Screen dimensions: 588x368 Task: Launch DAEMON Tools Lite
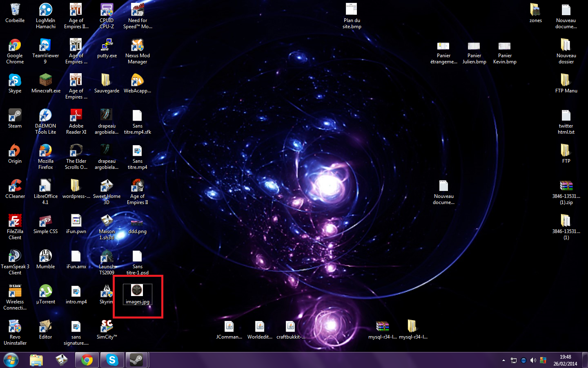45,121
